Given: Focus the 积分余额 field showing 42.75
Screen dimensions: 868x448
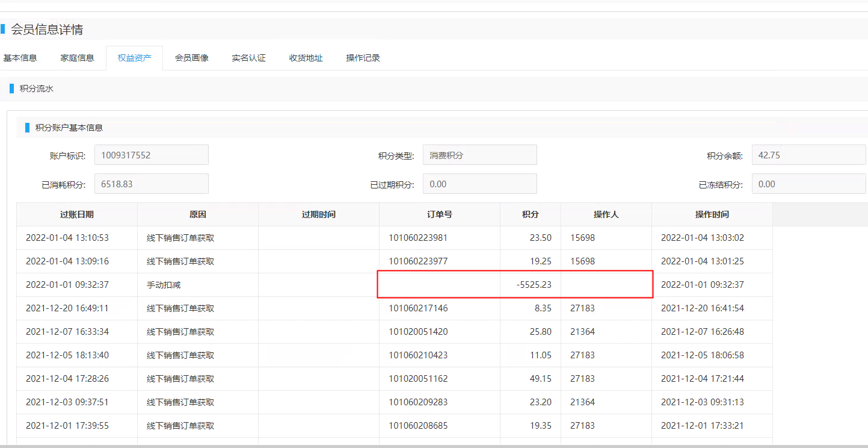Looking at the screenshot, I should (x=808, y=155).
